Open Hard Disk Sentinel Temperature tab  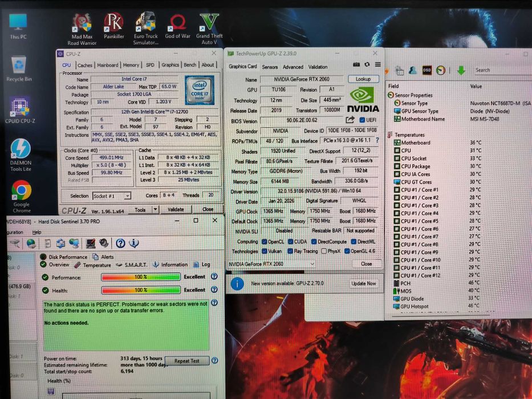(x=92, y=265)
